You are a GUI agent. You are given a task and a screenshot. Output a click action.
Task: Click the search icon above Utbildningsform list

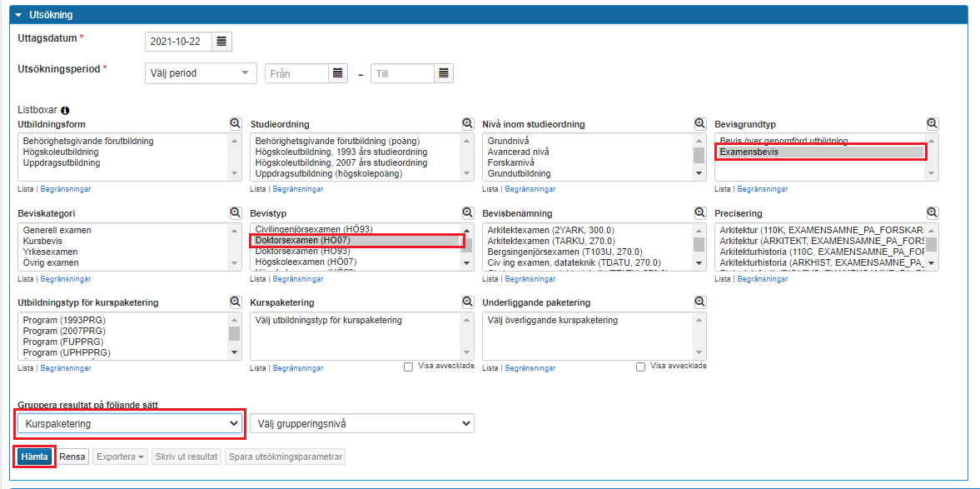click(236, 123)
